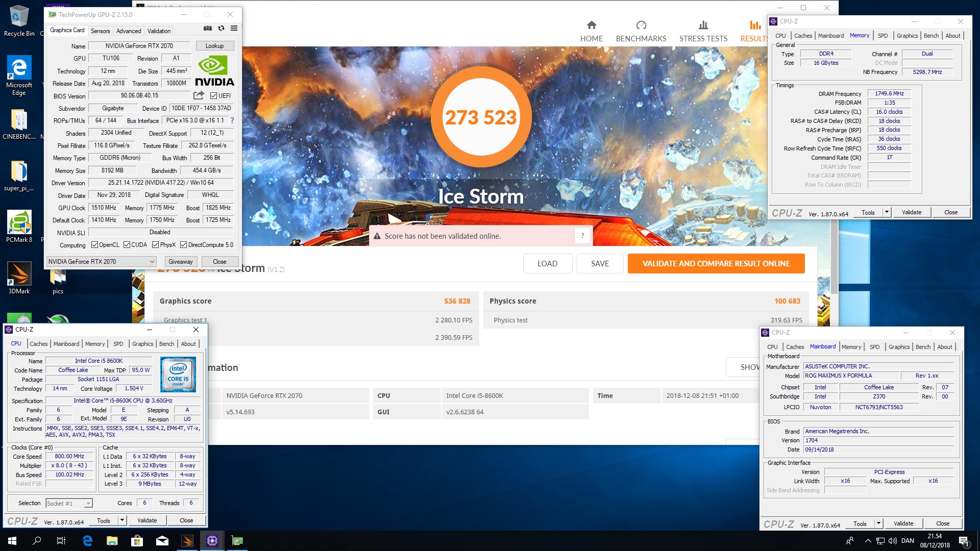Open the Recycle Bin desktop icon
The width and height of the screenshot is (980, 551).
(19, 21)
